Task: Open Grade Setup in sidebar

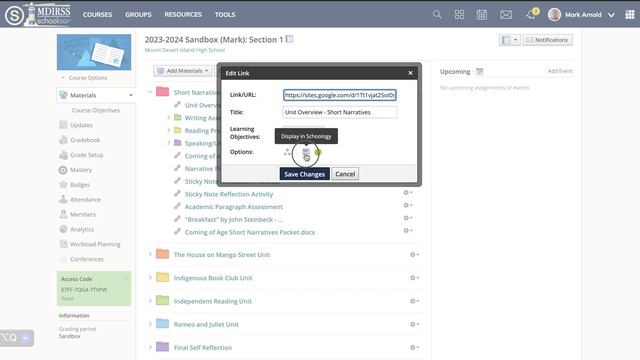Action: 87,155
